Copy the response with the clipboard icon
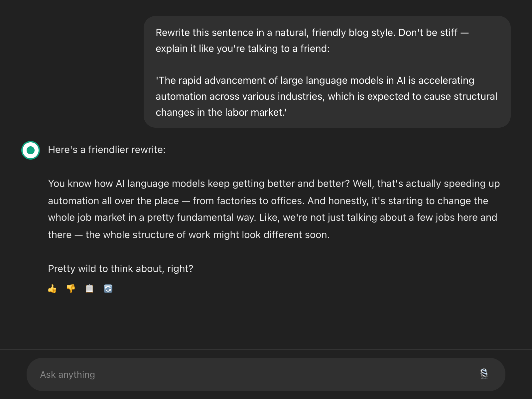 coord(89,289)
